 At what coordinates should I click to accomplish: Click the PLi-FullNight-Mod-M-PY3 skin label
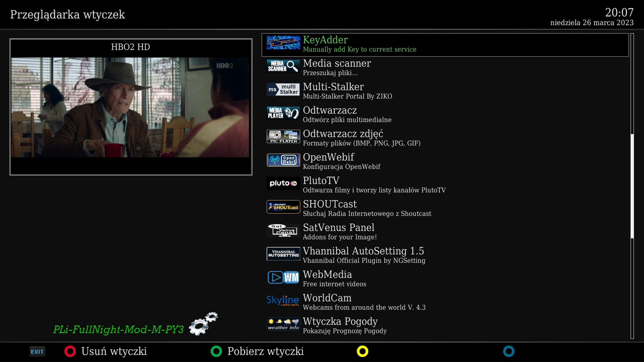(x=119, y=330)
